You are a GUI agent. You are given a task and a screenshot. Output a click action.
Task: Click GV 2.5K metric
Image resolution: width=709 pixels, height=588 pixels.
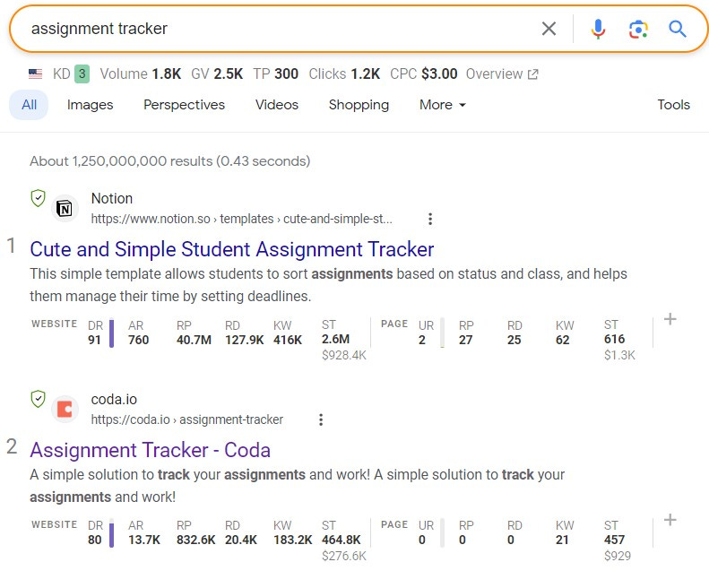pos(217,73)
